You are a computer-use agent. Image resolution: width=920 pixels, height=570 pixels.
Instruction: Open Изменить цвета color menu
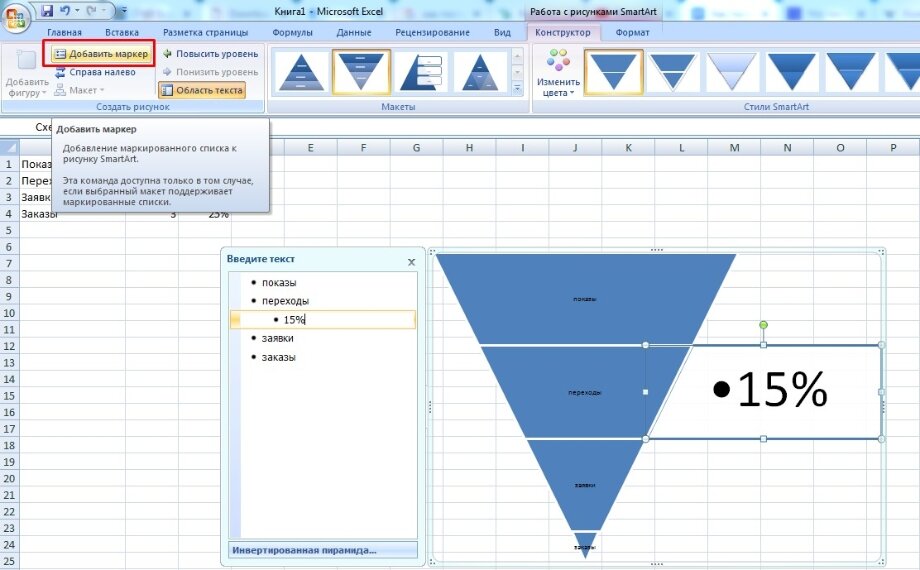click(x=558, y=73)
